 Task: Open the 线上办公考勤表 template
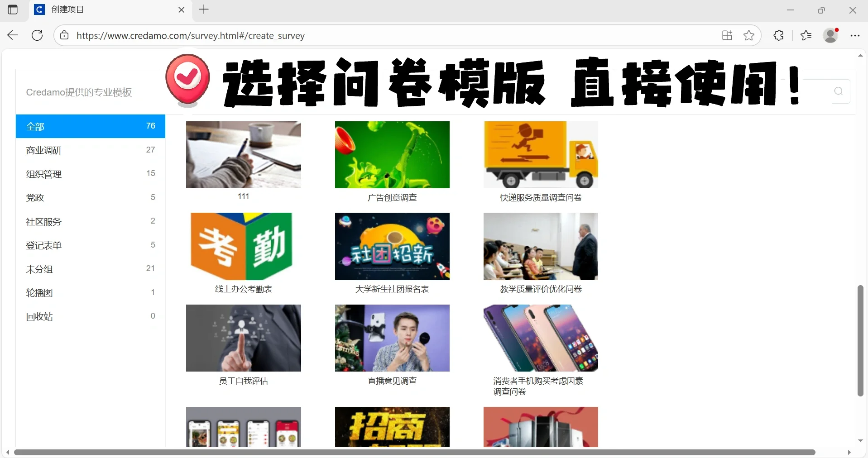click(x=243, y=247)
